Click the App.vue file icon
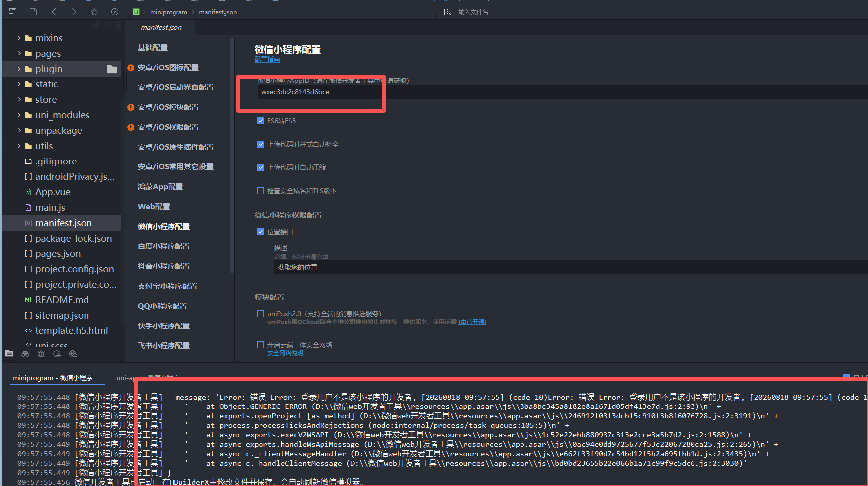 click(x=28, y=192)
